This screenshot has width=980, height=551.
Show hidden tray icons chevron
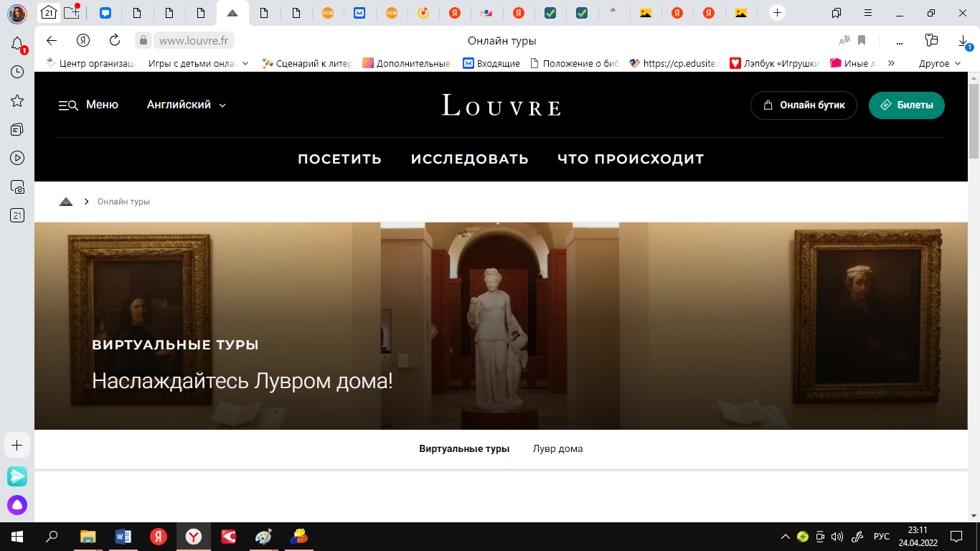pyautogui.click(x=786, y=537)
